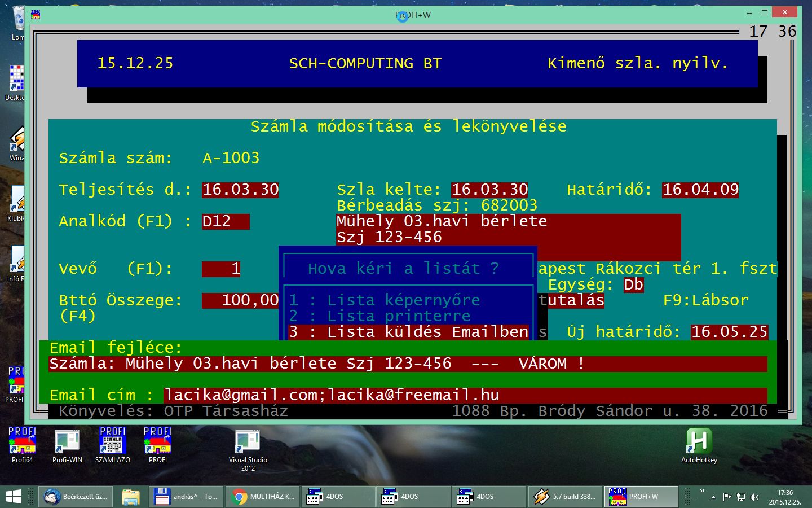This screenshot has height=508, width=812.
Task: Open File Explorer from the taskbar
Action: point(130,497)
